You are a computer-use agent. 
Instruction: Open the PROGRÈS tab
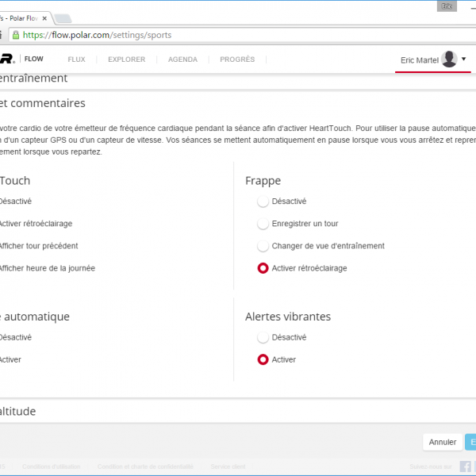point(237,59)
